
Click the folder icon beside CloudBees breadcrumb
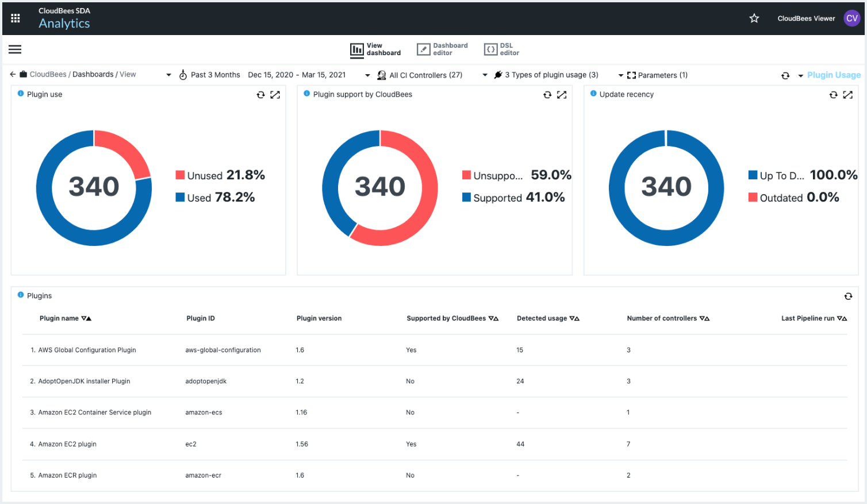(24, 74)
